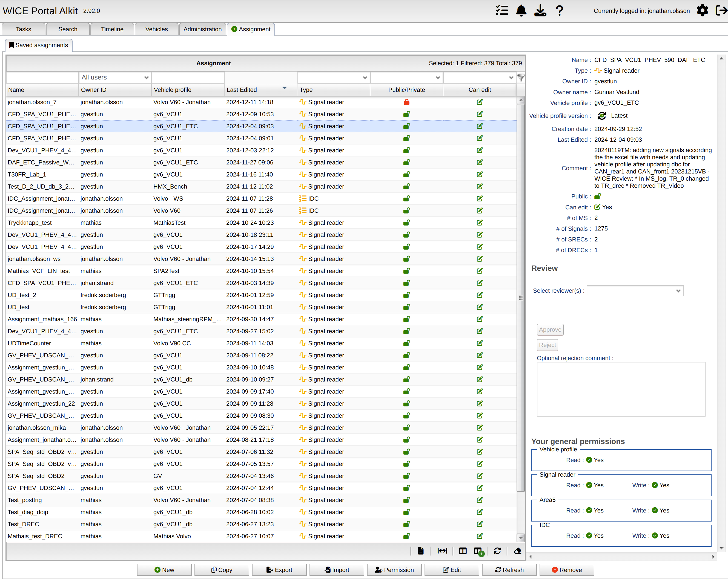The width and height of the screenshot is (728, 581).
Task: Click the eraser icon under the table
Action: [x=517, y=551]
